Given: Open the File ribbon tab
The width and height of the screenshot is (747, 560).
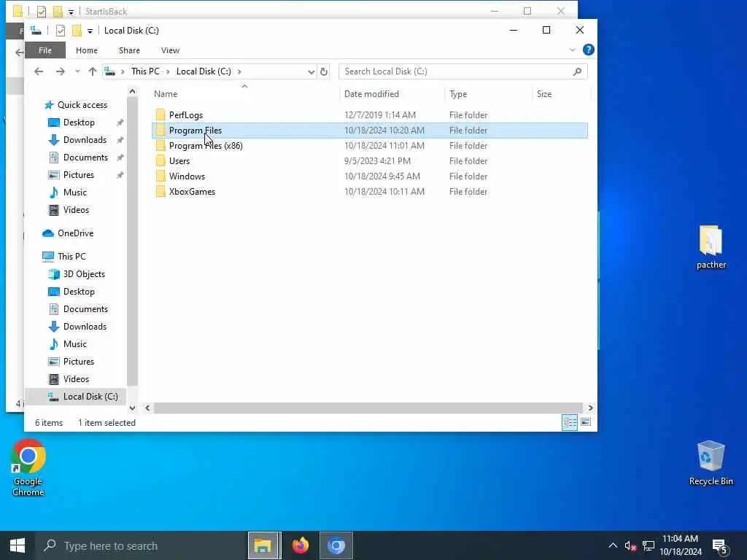Looking at the screenshot, I should pyautogui.click(x=44, y=50).
